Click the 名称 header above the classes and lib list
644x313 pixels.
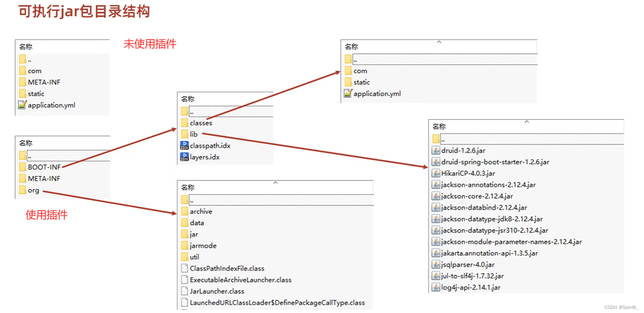188,99
